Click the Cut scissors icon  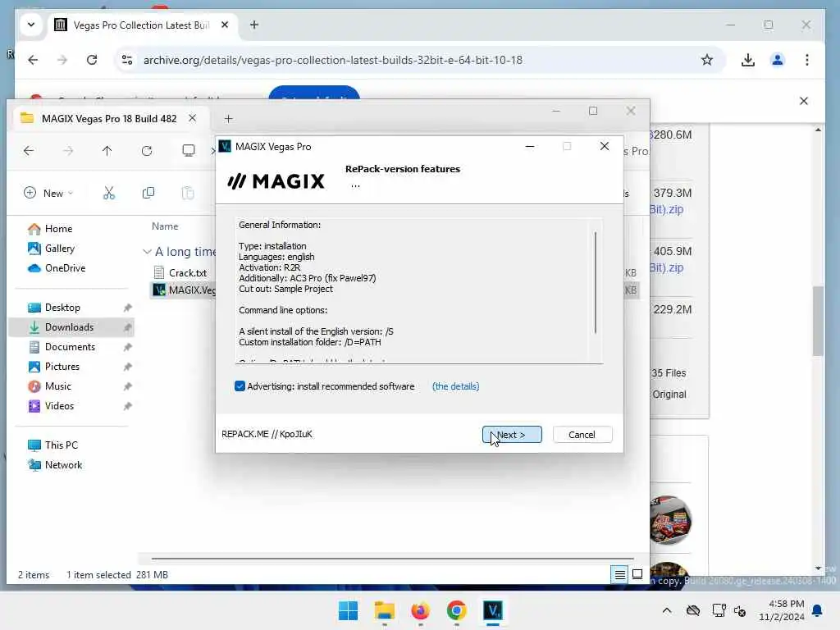tap(109, 193)
